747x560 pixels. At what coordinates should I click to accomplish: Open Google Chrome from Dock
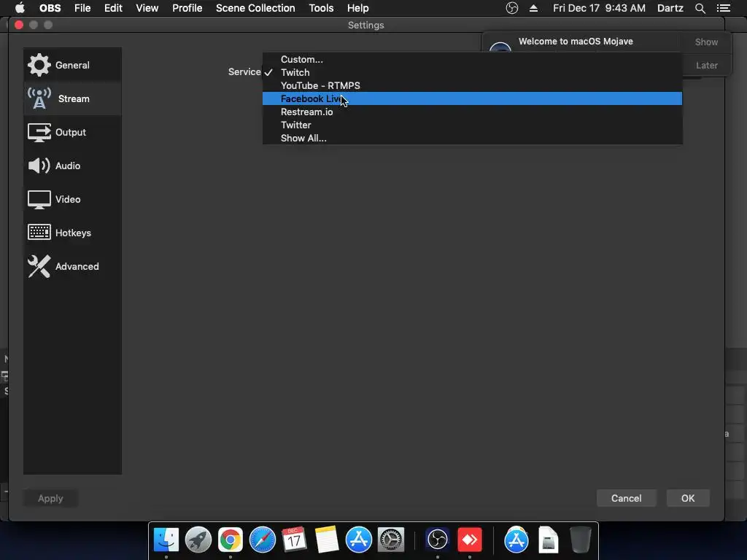coord(230,540)
